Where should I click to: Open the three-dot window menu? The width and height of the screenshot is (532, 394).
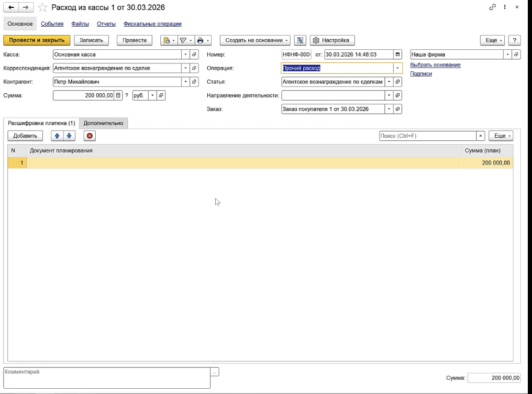click(505, 7)
